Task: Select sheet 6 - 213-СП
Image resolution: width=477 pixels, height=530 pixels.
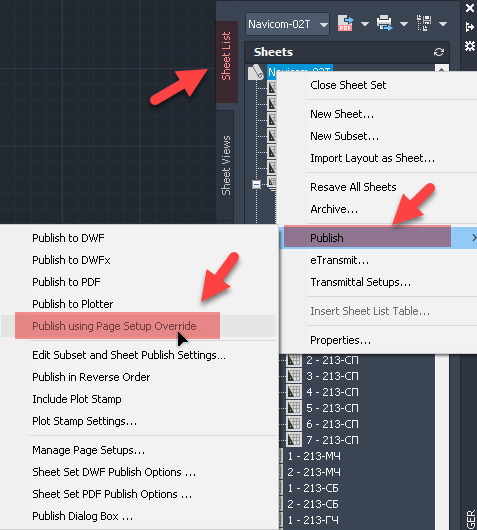Action: pyautogui.click(x=332, y=424)
